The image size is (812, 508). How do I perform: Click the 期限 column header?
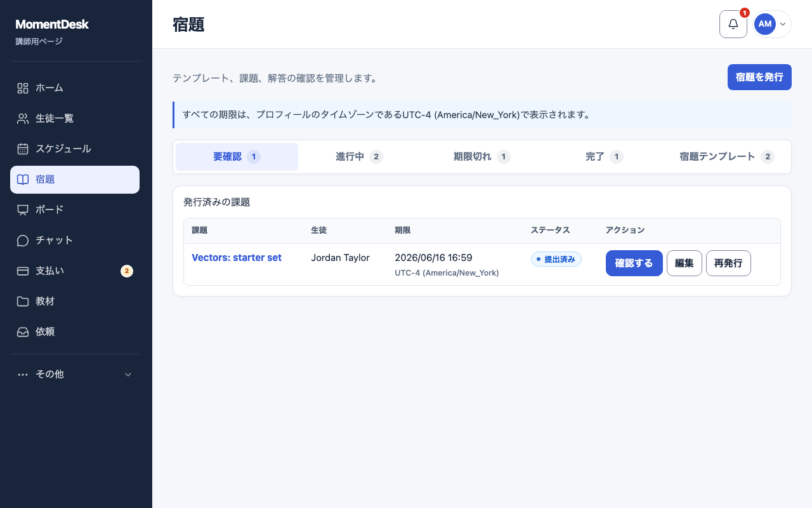(x=403, y=231)
